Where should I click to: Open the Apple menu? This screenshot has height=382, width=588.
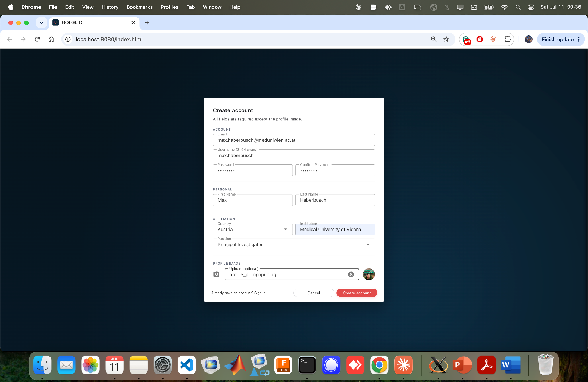click(11, 7)
